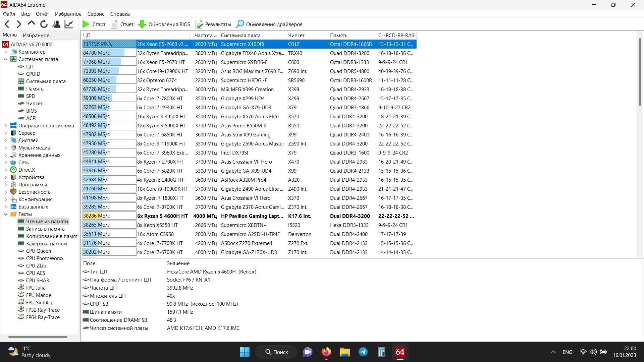The width and height of the screenshot is (644, 362).
Task: Open Firefox from the taskbar
Action: pos(326,352)
